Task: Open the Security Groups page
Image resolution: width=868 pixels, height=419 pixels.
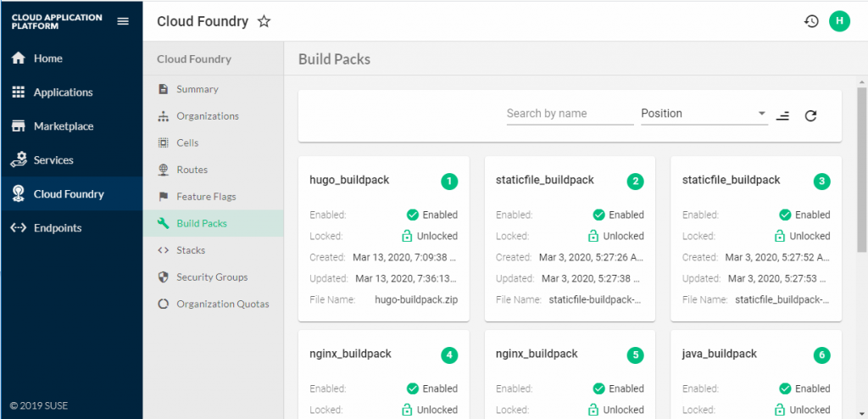Action: [212, 277]
